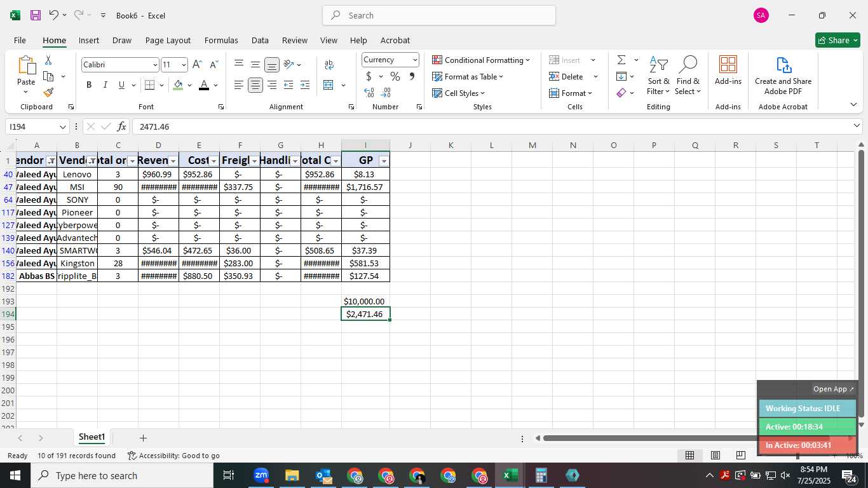Align text right in the cell

point(272,85)
